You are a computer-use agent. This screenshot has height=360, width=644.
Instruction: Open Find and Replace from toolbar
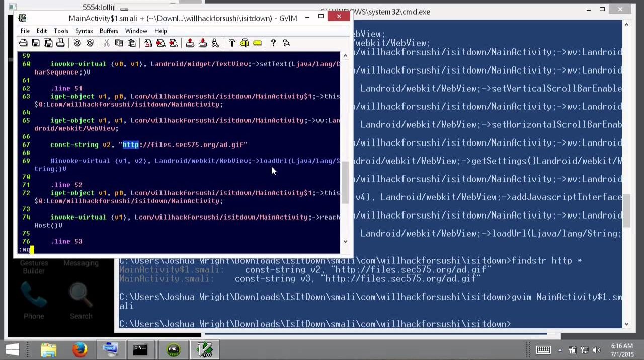[148, 43]
